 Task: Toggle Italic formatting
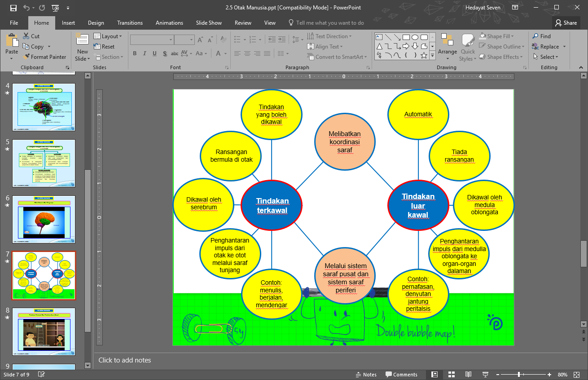144,53
